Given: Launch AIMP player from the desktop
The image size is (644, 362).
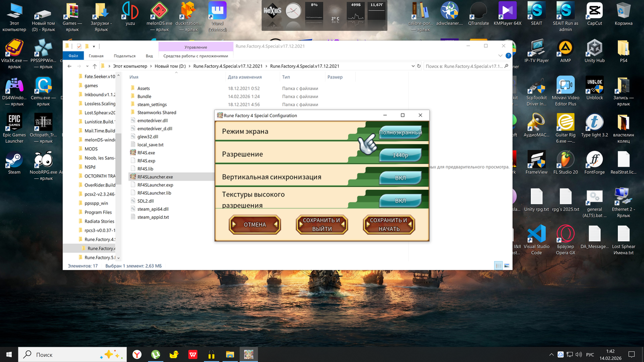Looking at the screenshot, I should click(x=566, y=51).
